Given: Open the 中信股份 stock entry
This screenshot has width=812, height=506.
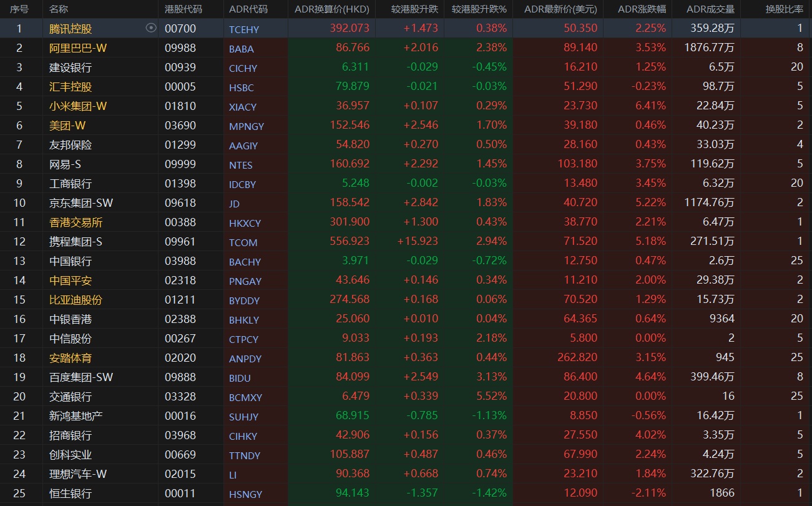Looking at the screenshot, I should tap(71, 339).
